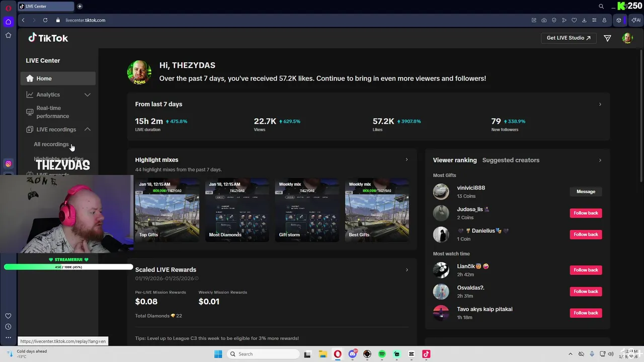Click the heart icon in address bar

click(574, 20)
